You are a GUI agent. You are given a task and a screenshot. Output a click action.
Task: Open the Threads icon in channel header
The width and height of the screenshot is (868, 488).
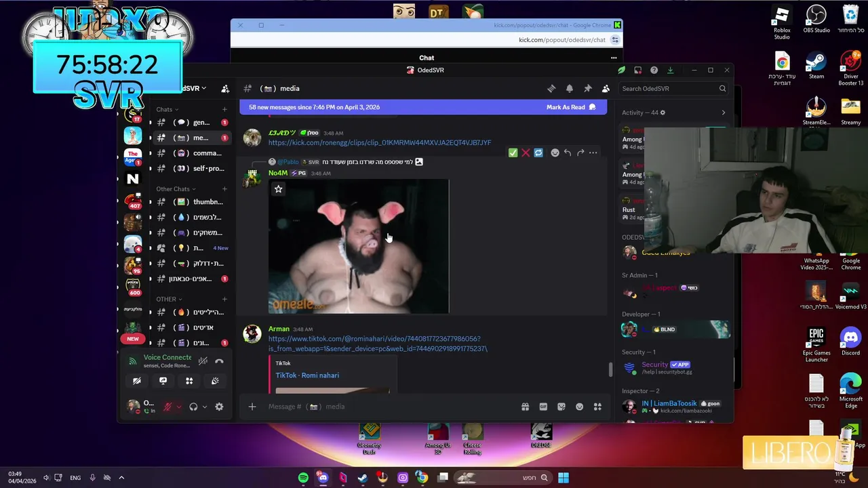551,89
